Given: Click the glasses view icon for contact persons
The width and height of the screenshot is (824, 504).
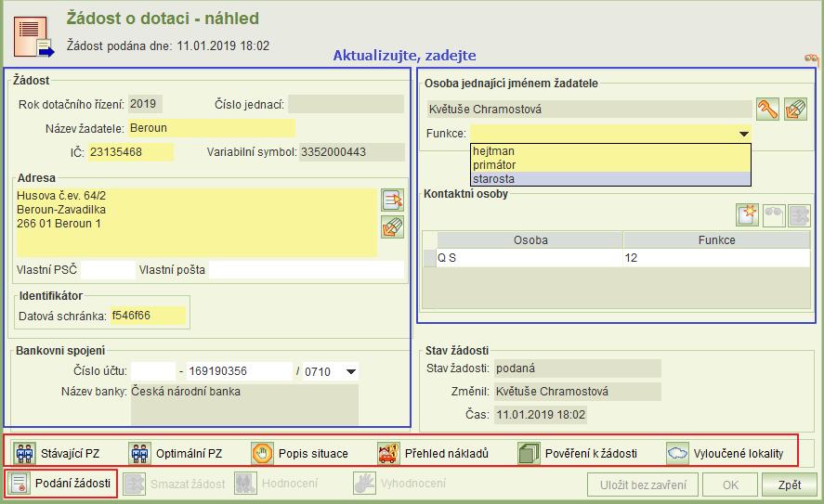Looking at the screenshot, I should click(x=774, y=215).
